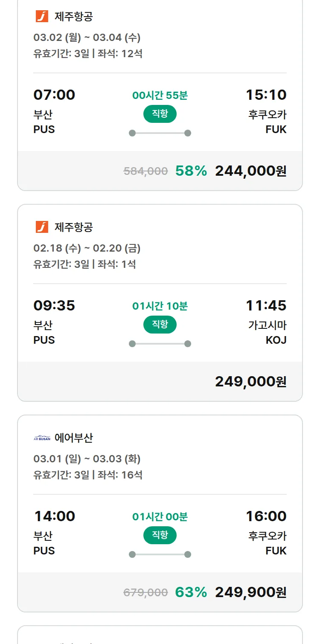Click the struck-through 679,000 original price
This screenshot has width=320, height=644.
pyautogui.click(x=145, y=593)
